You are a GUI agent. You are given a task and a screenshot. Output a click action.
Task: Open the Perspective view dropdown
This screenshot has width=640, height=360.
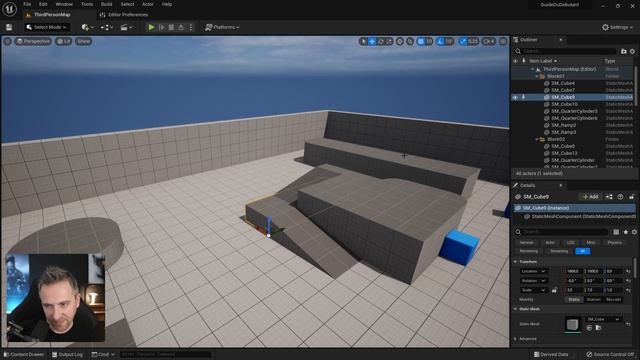tap(33, 41)
